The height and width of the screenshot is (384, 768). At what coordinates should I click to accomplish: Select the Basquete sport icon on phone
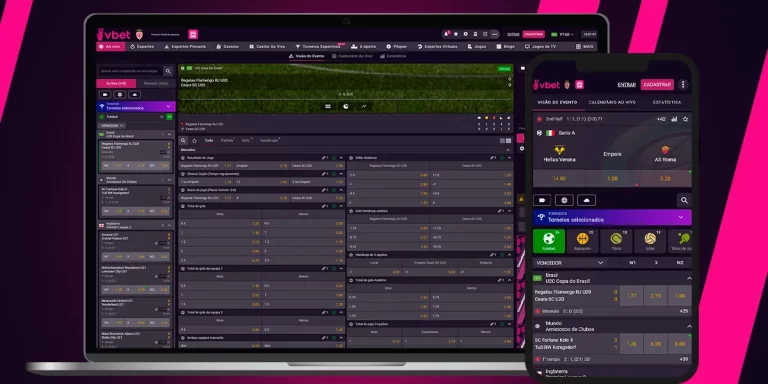582,241
